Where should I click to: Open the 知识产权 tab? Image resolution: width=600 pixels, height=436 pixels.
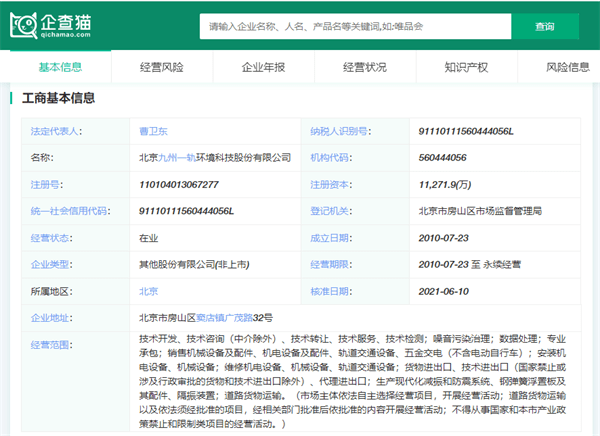click(x=466, y=68)
